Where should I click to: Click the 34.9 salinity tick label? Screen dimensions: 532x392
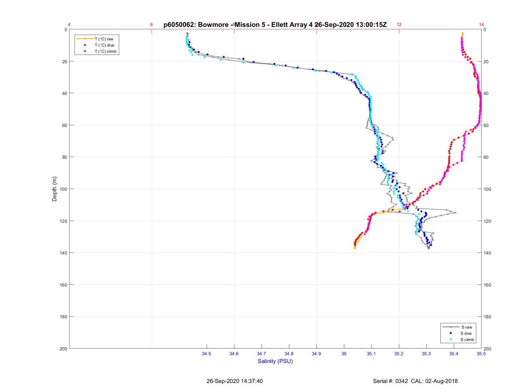(x=317, y=353)
